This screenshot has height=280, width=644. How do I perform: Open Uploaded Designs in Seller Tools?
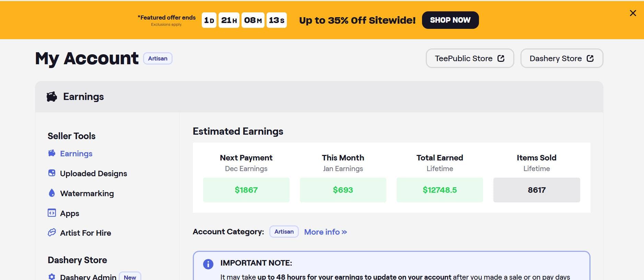coord(93,173)
